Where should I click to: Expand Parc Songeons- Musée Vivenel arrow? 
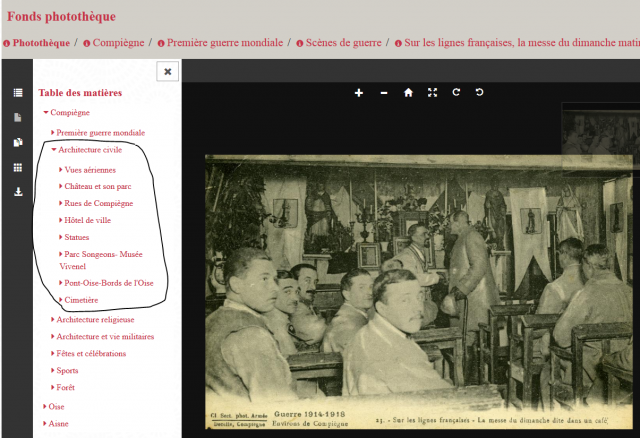pyautogui.click(x=61, y=254)
